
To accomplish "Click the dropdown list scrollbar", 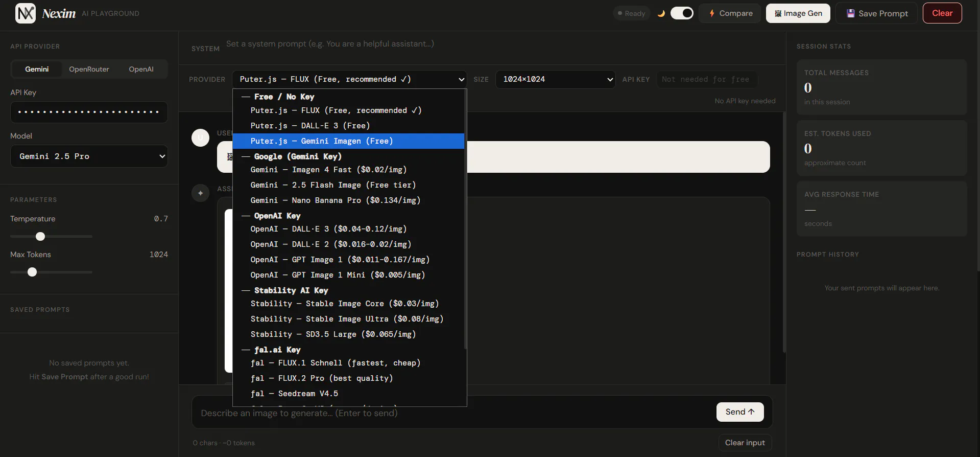I will click(x=465, y=220).
